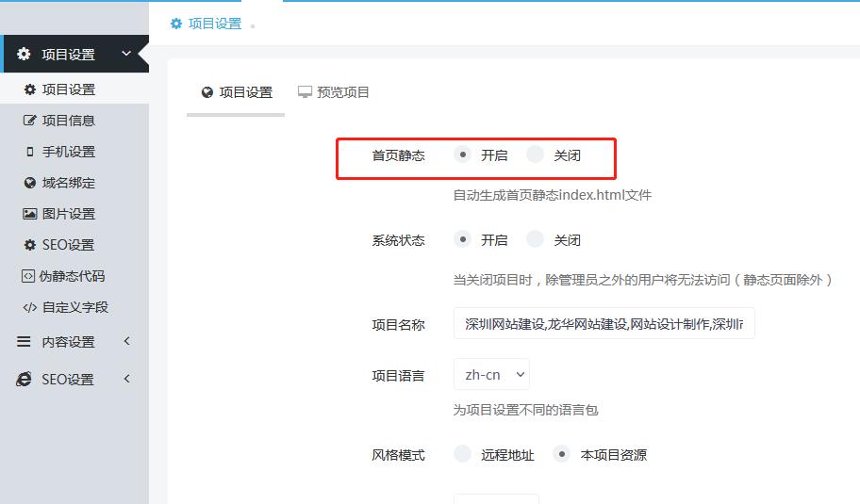Switch to the 预览项目 tab

point(334,92)
